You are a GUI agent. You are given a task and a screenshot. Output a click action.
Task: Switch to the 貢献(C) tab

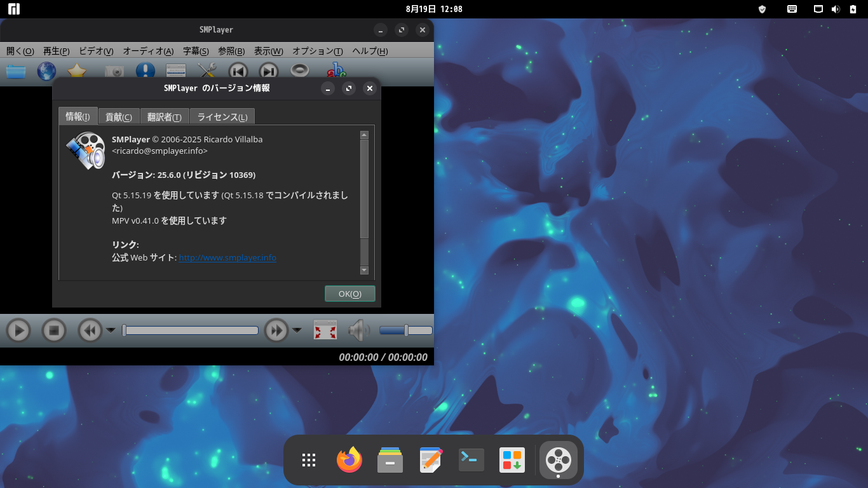tap(119, 117)
